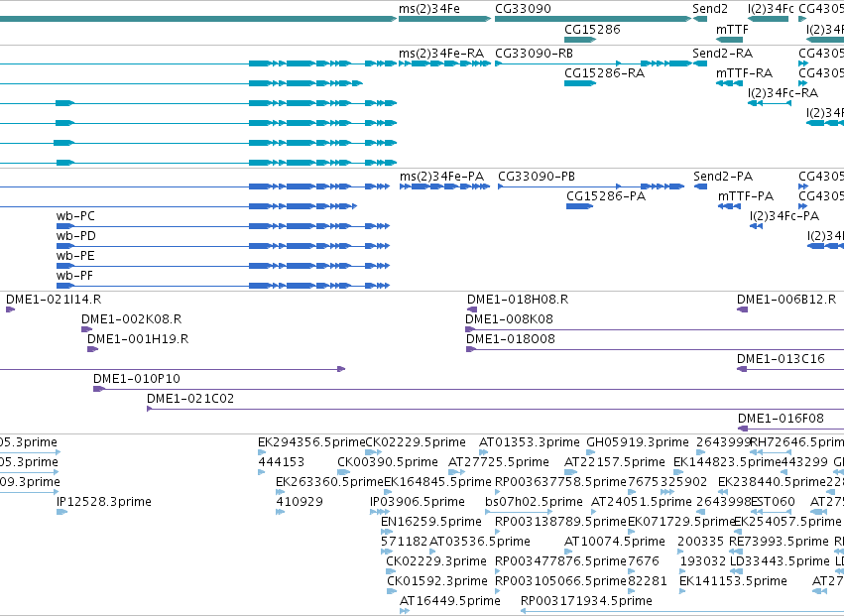The width and height of the screenshot is (844, 616).
Task: Click the mTTF-RA transcript label
Action: pos(744,73)
